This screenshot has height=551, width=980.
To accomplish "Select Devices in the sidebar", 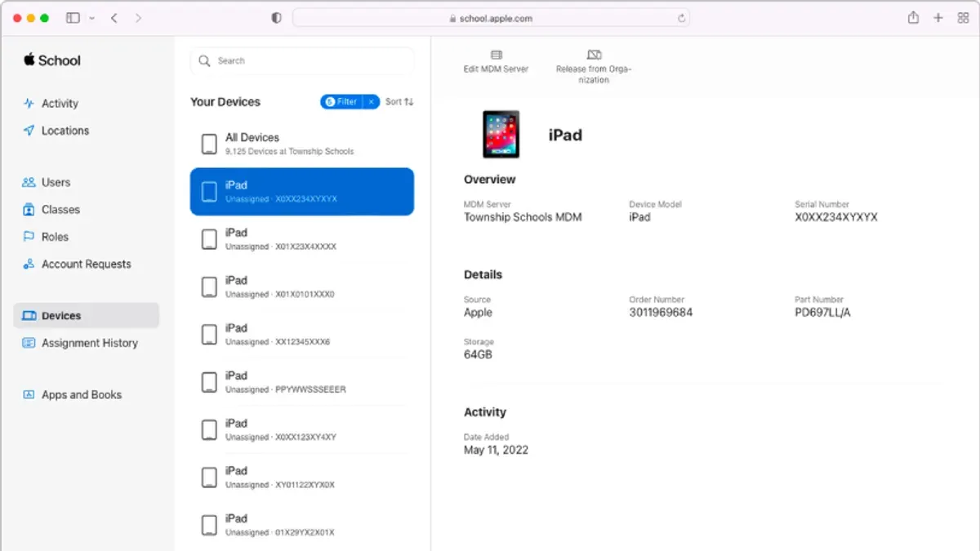I will (86, 316).
